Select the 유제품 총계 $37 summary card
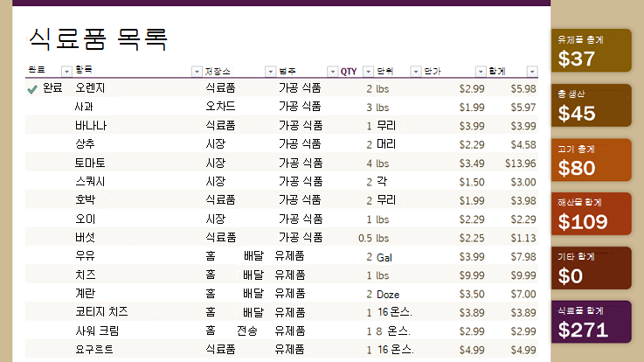 pos(591,50)
